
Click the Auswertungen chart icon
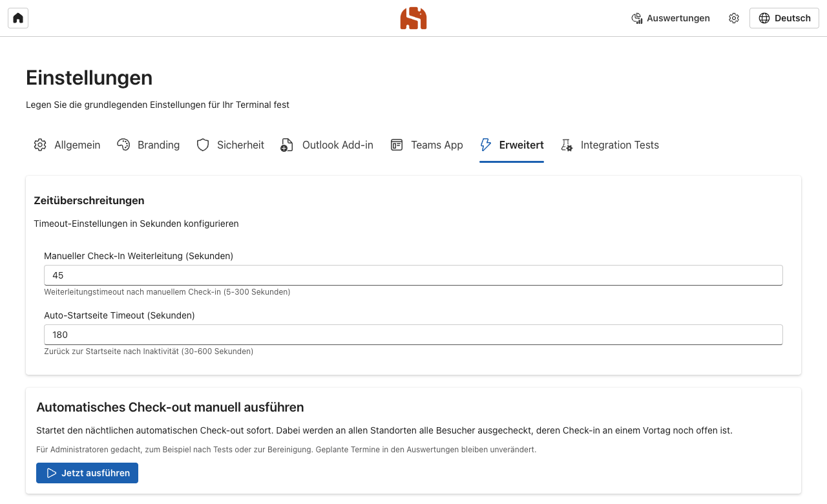pyautogui.click(x=636, y=18)
